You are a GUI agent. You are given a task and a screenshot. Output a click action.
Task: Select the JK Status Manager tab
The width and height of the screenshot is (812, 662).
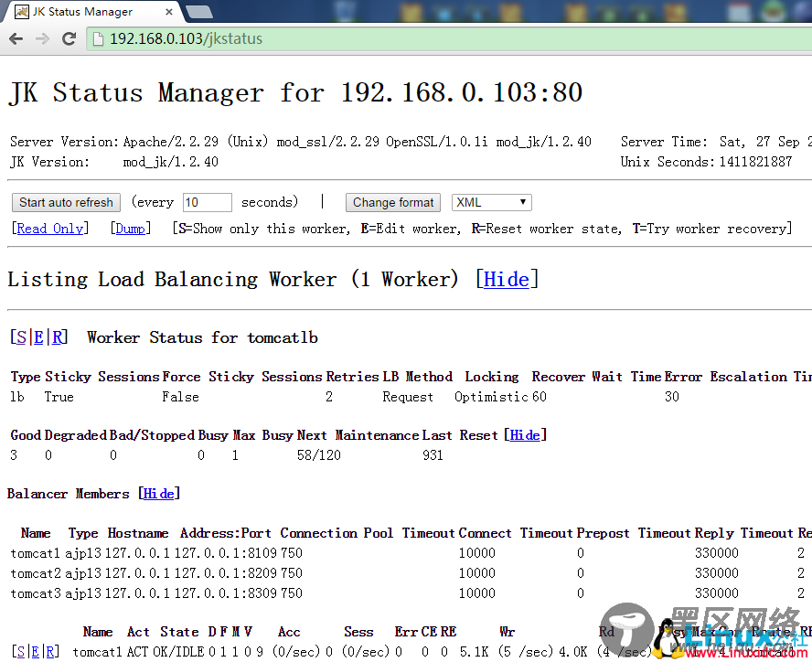pyautogui.click(x=92, y=11)
